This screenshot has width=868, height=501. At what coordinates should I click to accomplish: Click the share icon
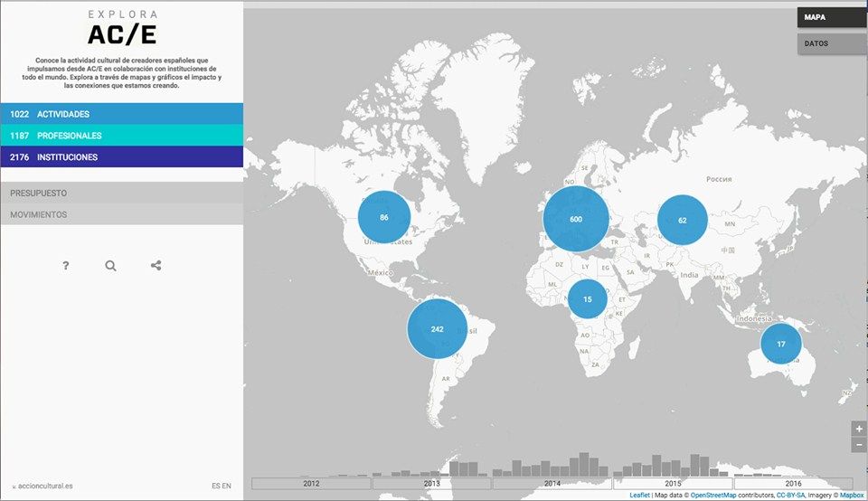[x=156, y=265]
